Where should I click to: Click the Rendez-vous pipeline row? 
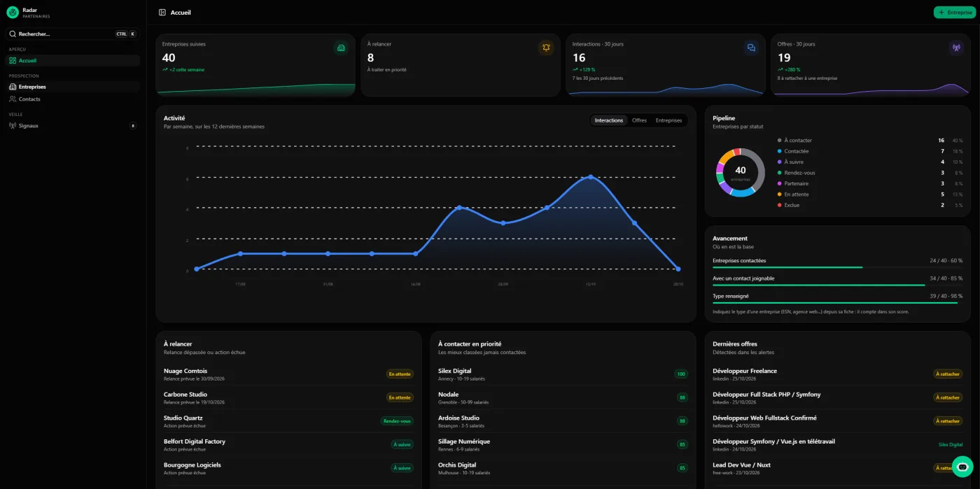pyautogui.click(x=870, y=173)
